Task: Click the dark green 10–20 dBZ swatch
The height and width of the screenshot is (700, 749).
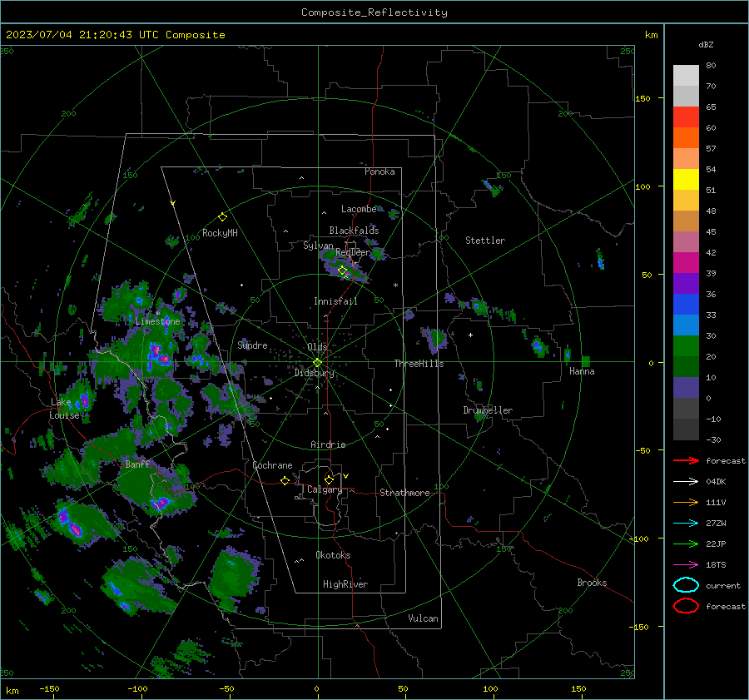Action: [686, 366]
